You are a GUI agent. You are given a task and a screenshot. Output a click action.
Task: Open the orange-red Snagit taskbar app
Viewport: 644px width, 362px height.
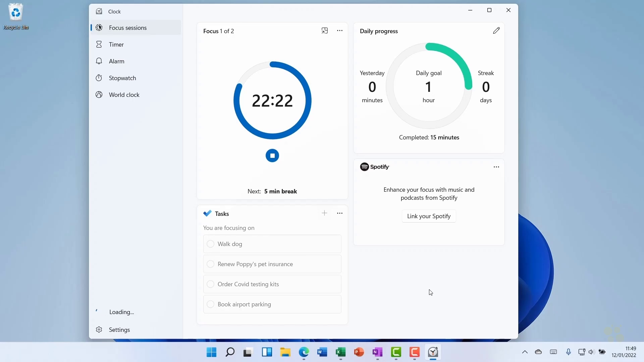pos(415,352)
